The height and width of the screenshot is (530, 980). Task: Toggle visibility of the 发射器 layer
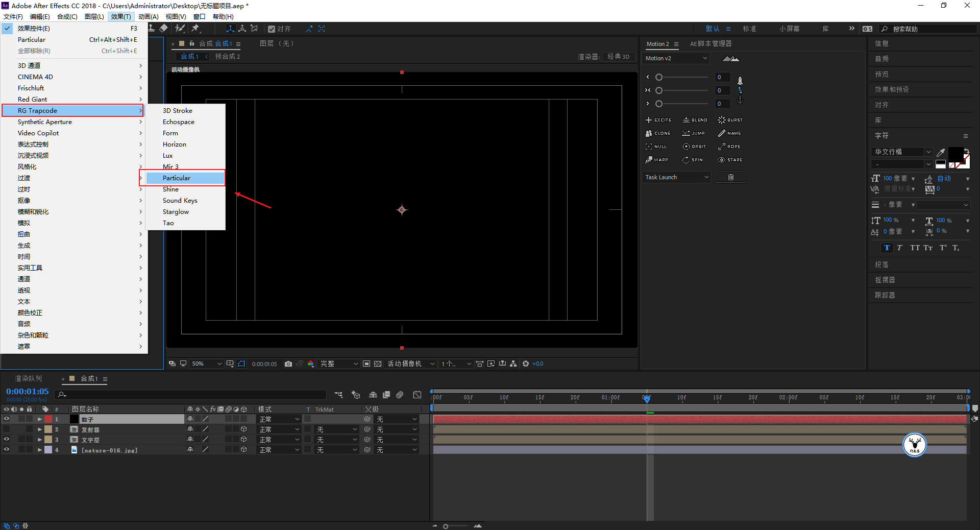[7, 429]
